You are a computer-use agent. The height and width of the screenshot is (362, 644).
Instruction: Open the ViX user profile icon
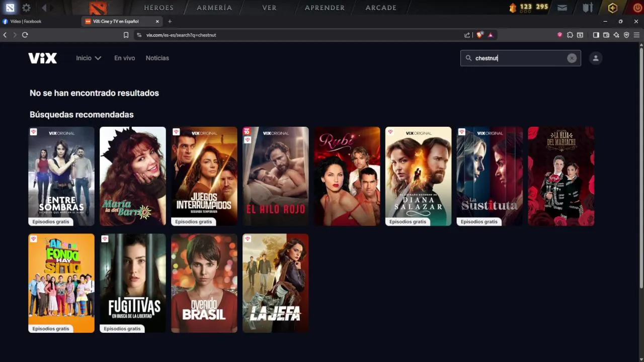[x=596, y=58]
